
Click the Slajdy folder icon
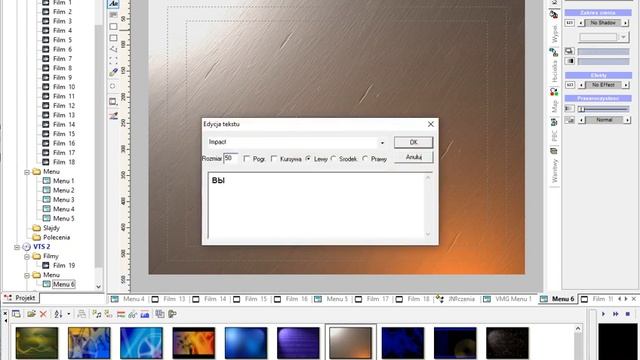[37, 228]
